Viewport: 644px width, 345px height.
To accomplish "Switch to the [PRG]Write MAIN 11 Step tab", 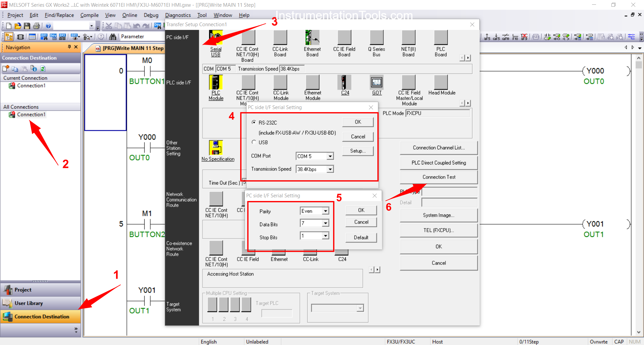I will pyautogui.click(x=129, y=48).
